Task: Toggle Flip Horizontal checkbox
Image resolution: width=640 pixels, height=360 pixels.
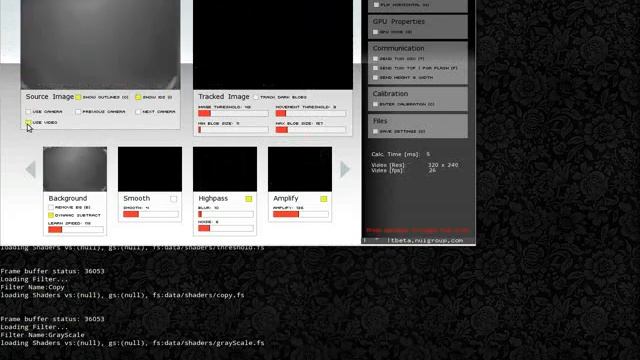Action: tap(376, 4)
